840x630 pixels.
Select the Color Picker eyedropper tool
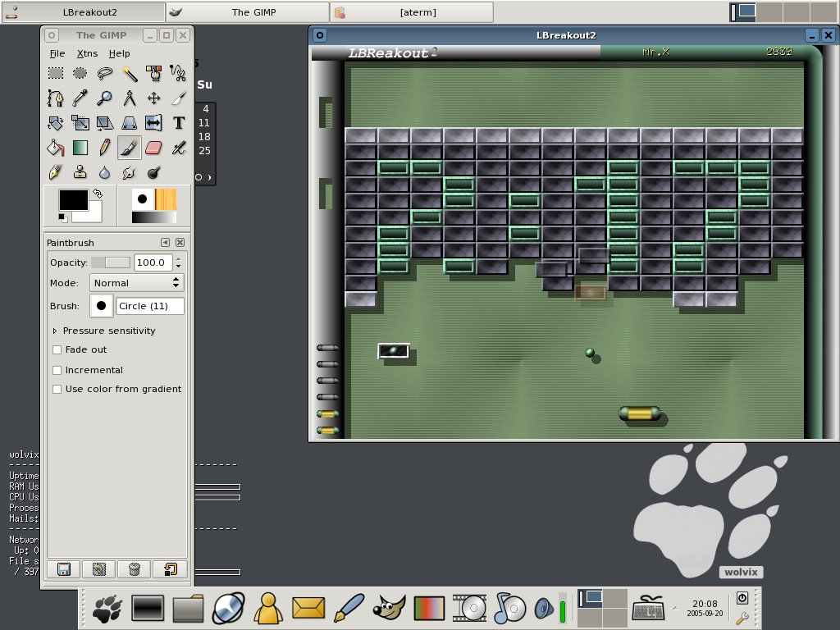click(x=80, y=98)
